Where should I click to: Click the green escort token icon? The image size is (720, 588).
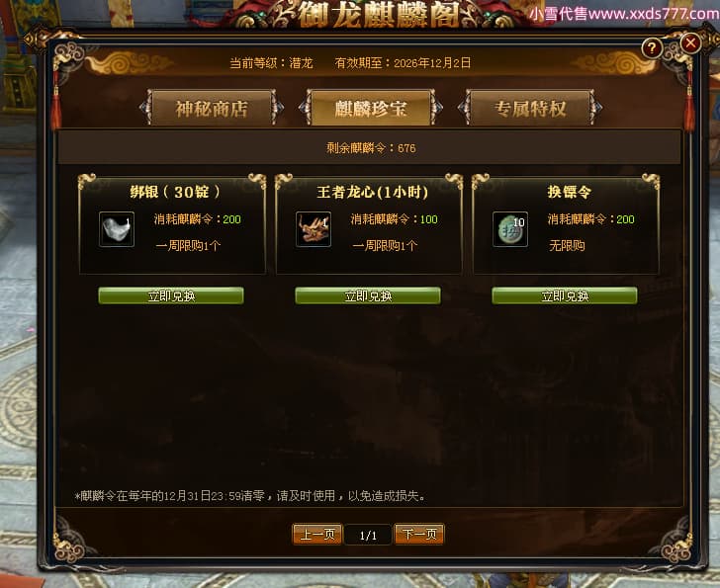[x=510, y=229]
